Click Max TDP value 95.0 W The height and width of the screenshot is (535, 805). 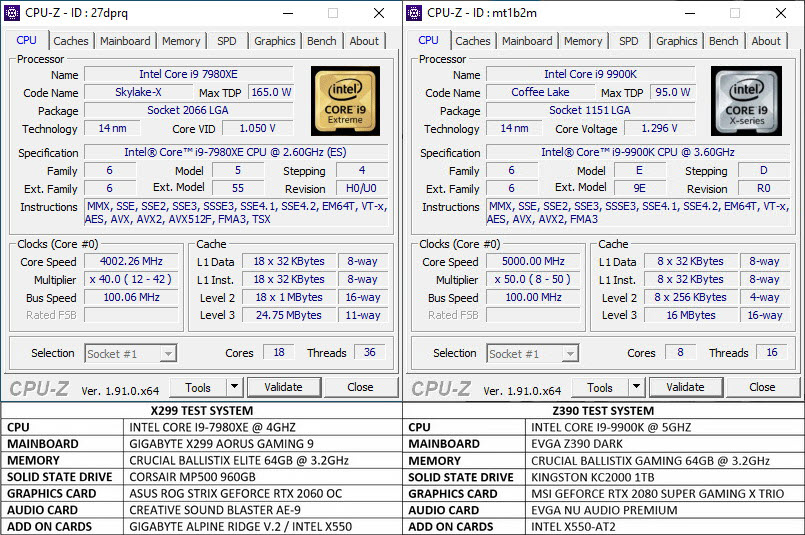point(673,92)
